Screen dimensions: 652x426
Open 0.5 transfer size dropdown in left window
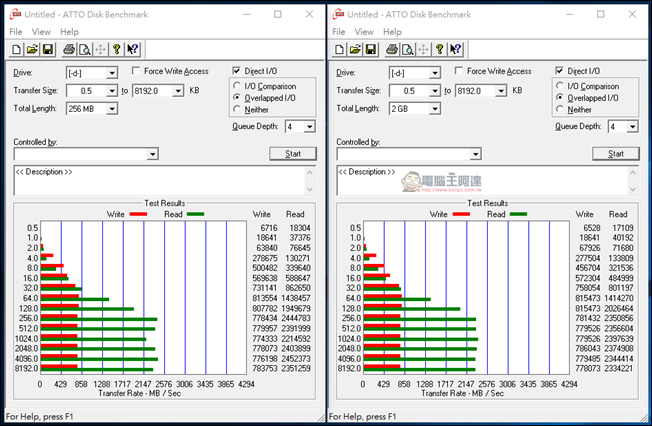click(111, 91)
